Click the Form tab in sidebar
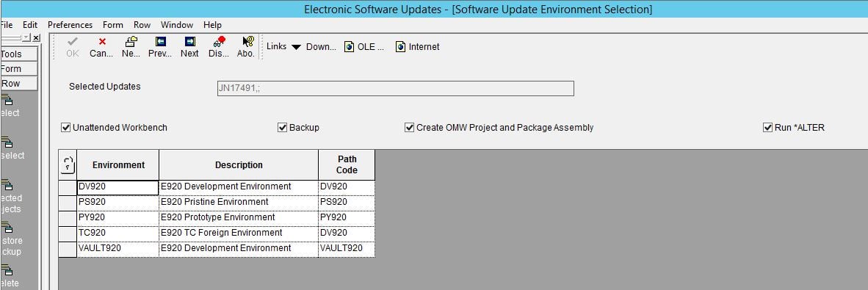 click(19, 68)
